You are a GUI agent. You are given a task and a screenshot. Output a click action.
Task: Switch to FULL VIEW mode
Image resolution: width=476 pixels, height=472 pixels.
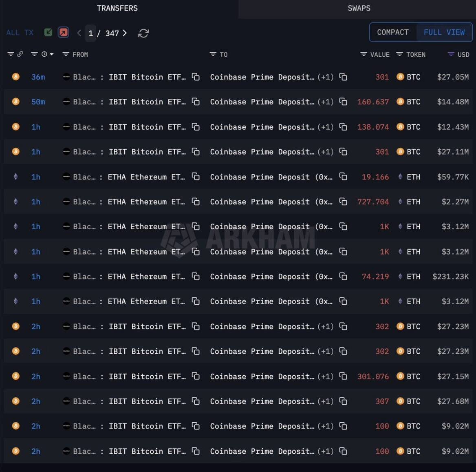point(444,32)
